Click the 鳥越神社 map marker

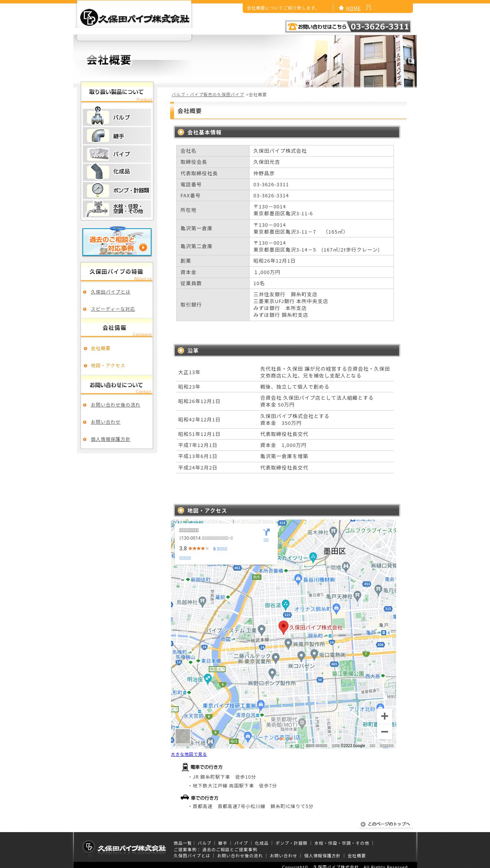(x=202, y=602)
